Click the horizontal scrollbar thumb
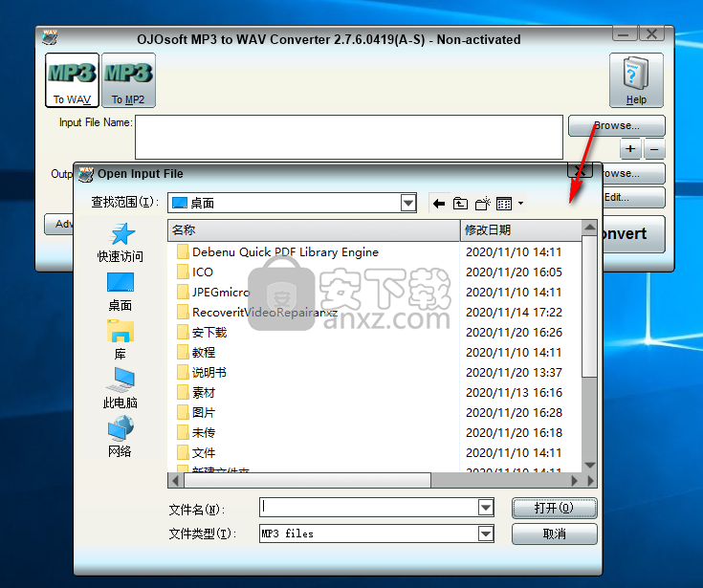 [x=307, y=480]
